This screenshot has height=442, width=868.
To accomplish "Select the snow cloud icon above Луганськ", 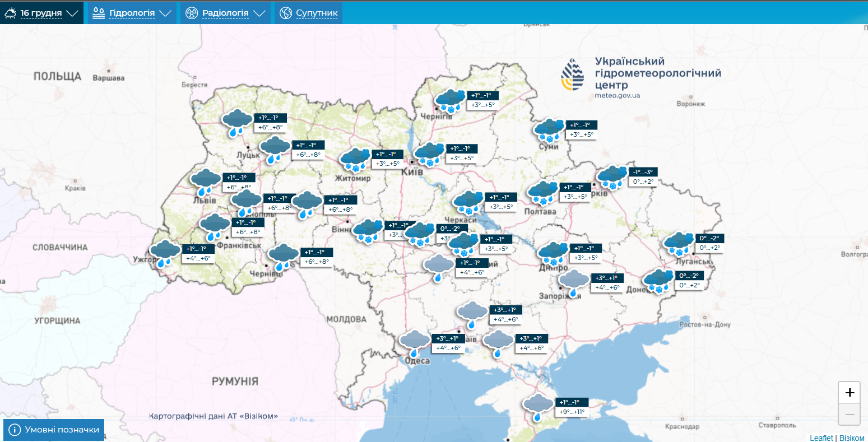I will pos(679,243).
